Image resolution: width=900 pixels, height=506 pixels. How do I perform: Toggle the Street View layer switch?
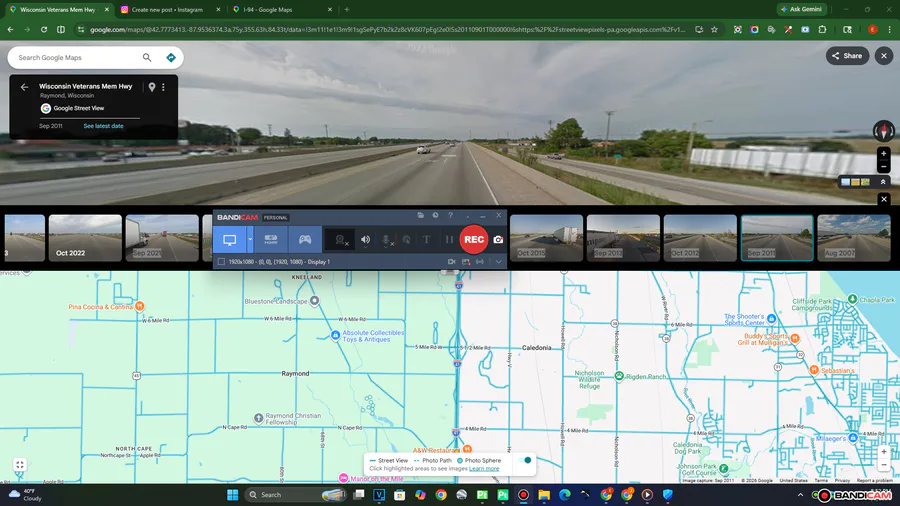[525, 460]
